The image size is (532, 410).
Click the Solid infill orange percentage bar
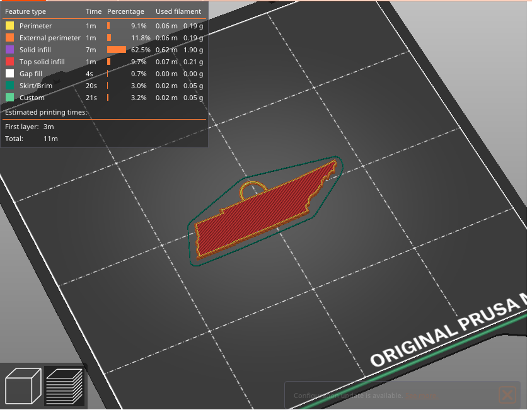pos(117,50)
